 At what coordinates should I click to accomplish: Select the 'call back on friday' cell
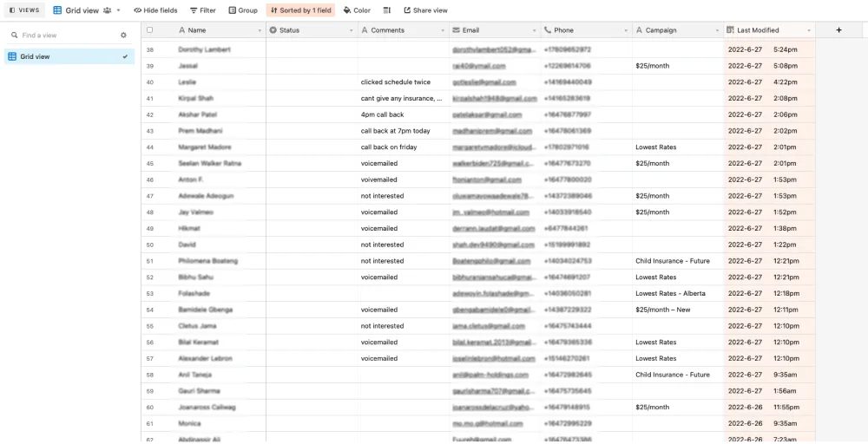(404, 147)
